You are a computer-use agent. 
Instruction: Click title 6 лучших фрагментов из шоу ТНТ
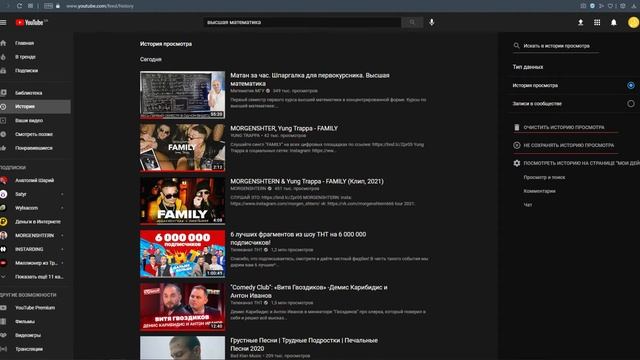tap(298, 238)
